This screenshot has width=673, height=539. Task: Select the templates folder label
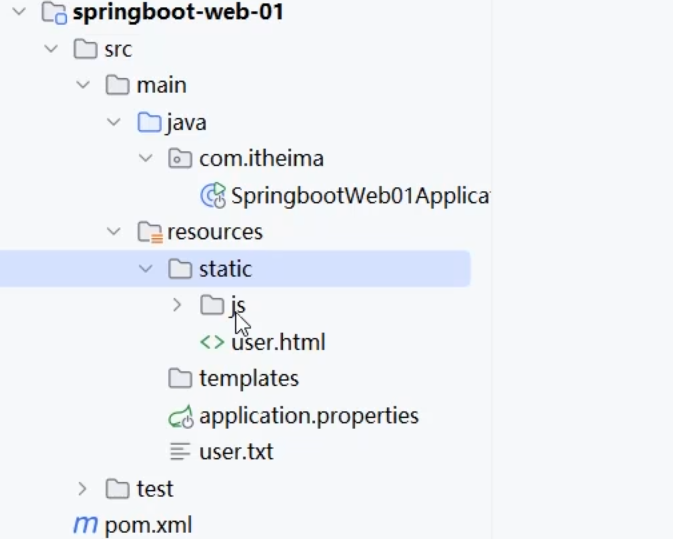(248, 379)
